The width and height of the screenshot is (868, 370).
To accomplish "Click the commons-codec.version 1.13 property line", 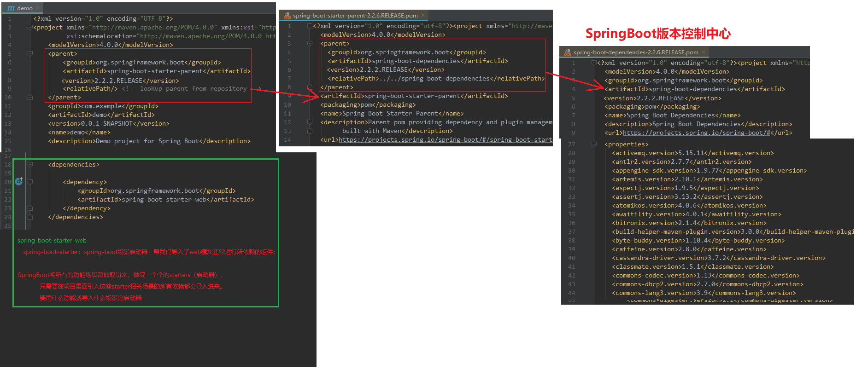I will tap(706, 275).
